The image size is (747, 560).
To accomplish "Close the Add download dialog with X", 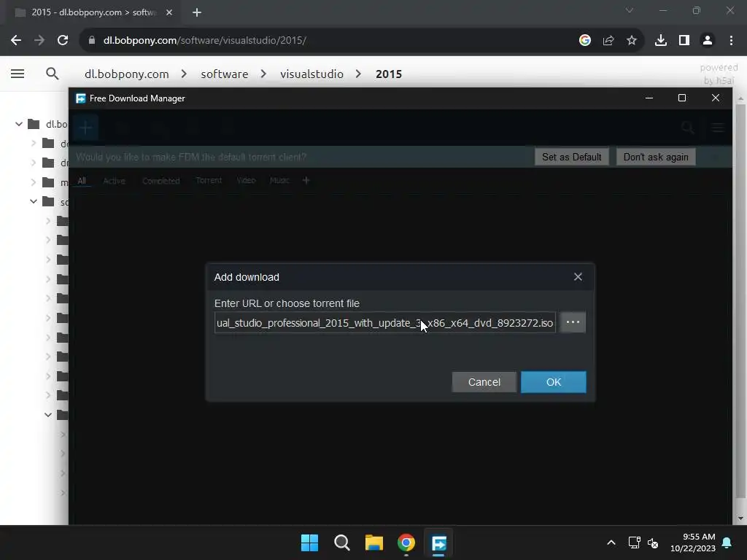I will 578,276.
